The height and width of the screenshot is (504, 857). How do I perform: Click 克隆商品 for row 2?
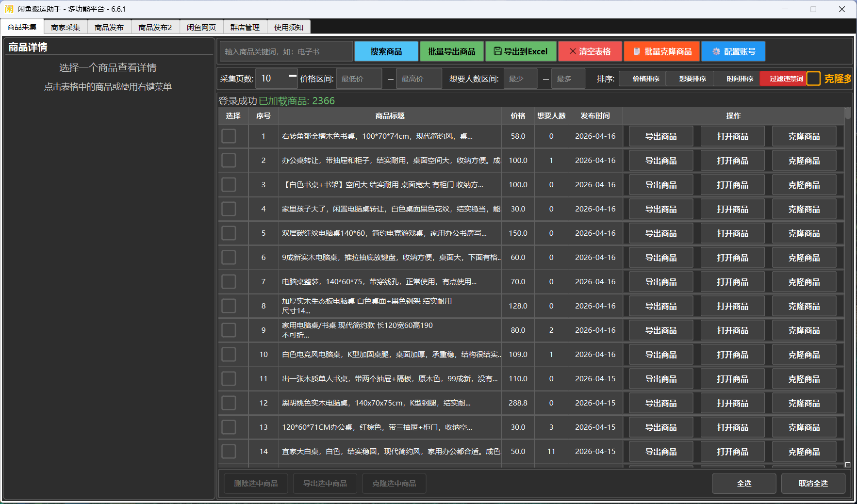(x=804, y=161)
